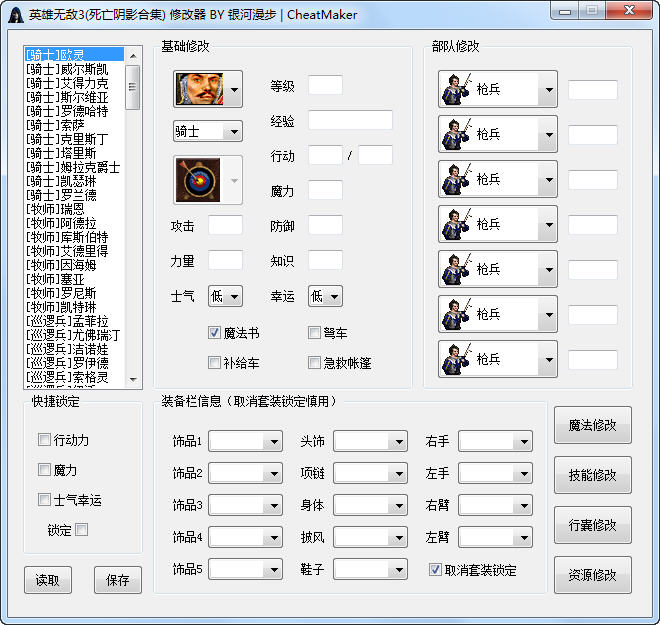
Task: Open 行囊修改 button
Action: point(593,525)
